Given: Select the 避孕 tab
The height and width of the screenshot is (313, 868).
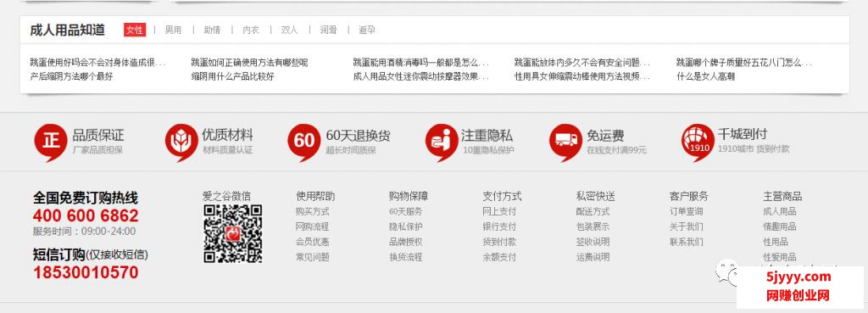Looking at the screenshot, I should tap(367, 30).
